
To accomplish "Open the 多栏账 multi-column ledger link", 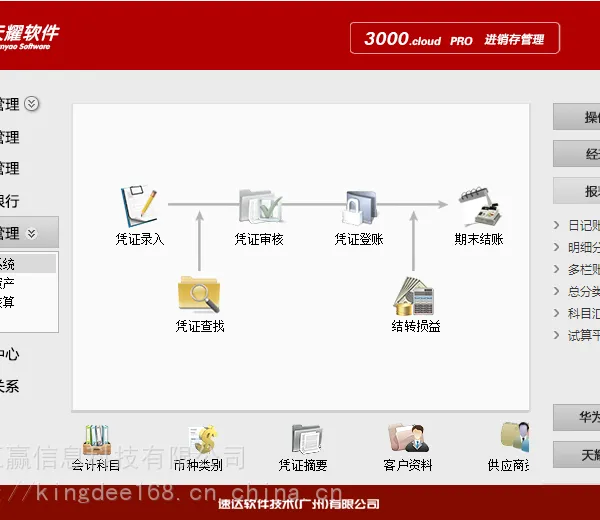I will click(584, 270).
